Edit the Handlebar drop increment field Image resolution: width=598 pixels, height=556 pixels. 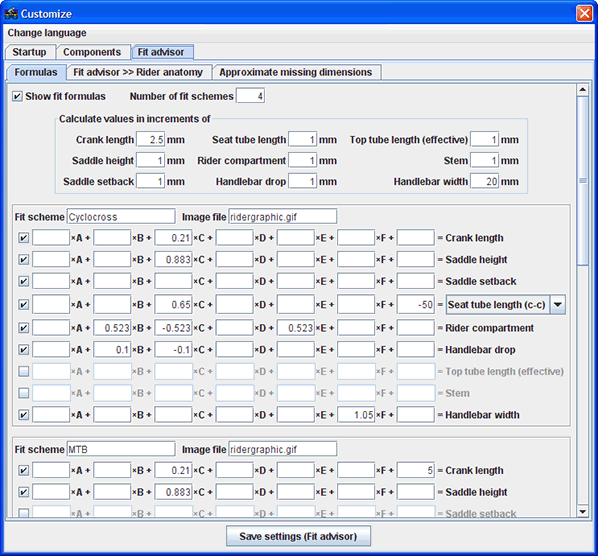pos(302,182)
